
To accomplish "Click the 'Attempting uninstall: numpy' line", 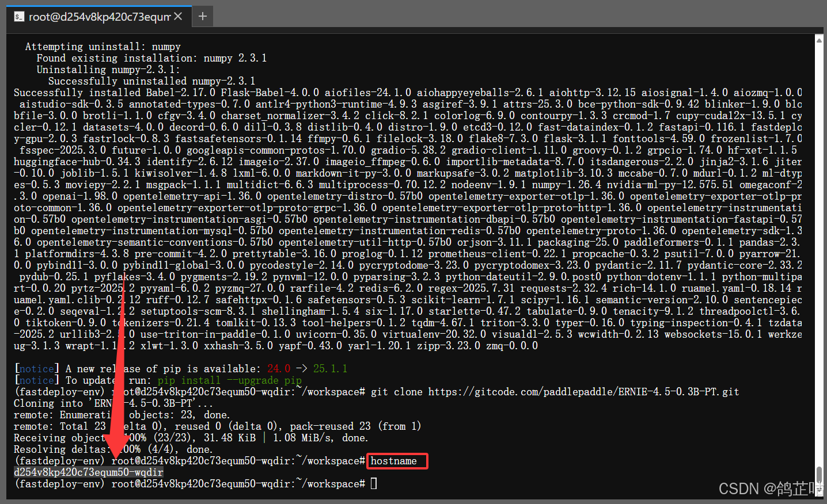I will [x=103, y=47].
